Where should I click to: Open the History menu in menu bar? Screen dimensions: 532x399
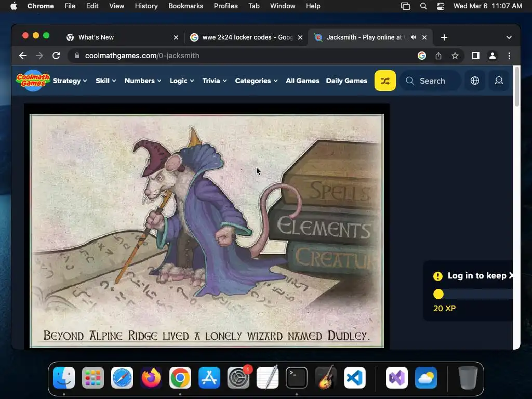click(x=146, y=6)
